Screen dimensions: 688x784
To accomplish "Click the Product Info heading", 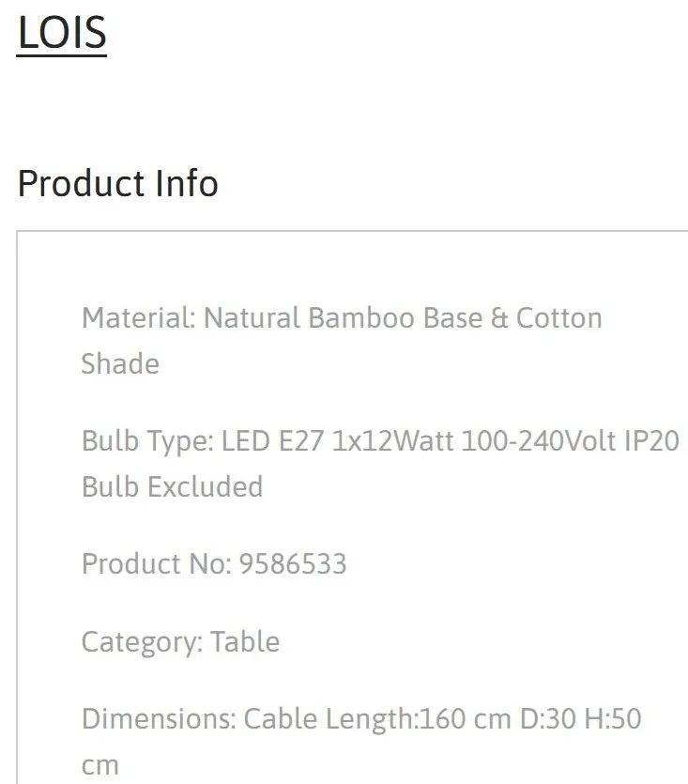I will click(118, 183).
